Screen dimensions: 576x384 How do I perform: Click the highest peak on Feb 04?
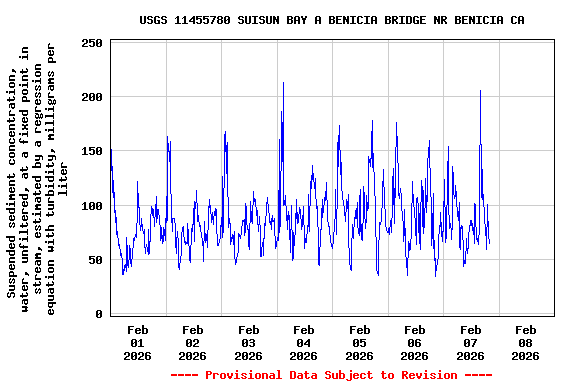pyautogui.click(x=283, y=83)
